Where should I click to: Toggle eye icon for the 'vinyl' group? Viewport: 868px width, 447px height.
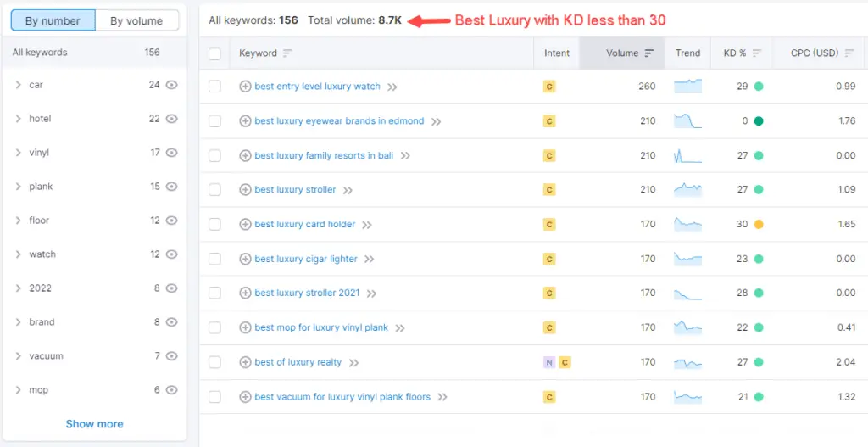click(x=171, y=153)
